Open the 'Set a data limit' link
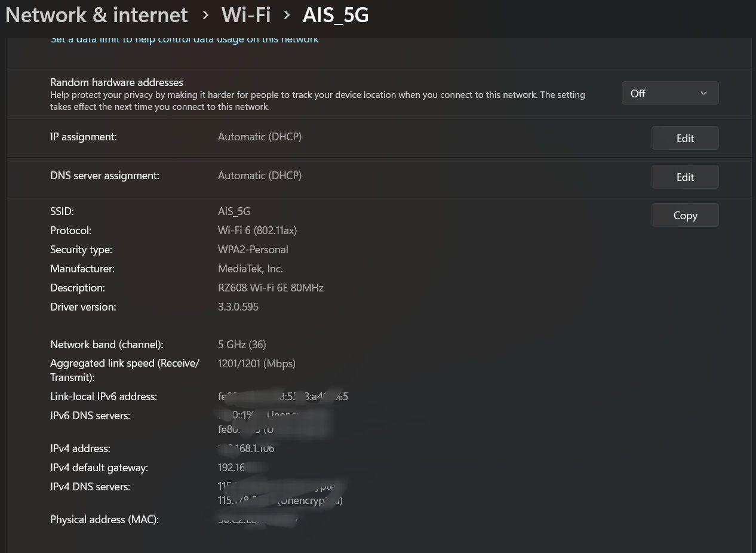 click(x=185, y=39)
